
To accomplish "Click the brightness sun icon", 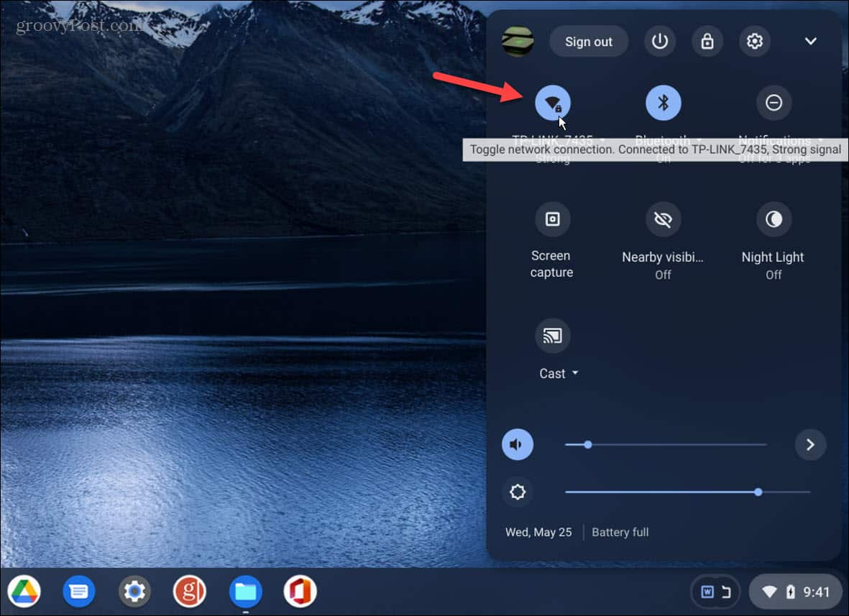I will 518,492.
